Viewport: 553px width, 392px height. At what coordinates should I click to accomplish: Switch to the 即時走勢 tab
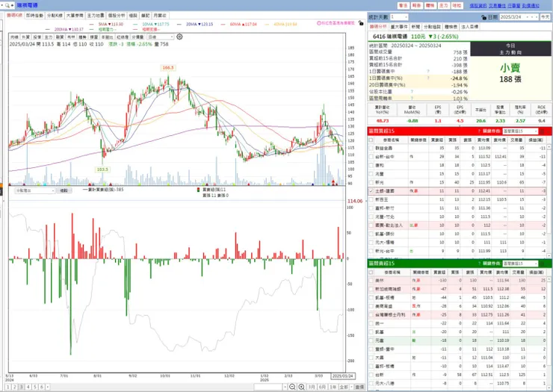34,16
